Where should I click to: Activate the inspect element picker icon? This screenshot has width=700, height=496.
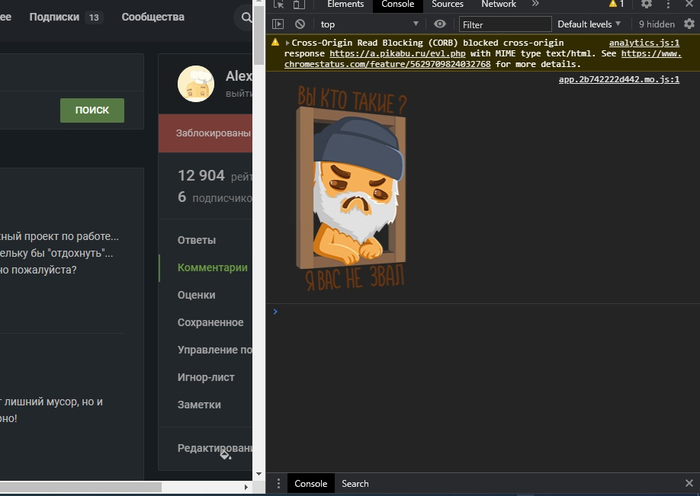[x=278, y=5]
